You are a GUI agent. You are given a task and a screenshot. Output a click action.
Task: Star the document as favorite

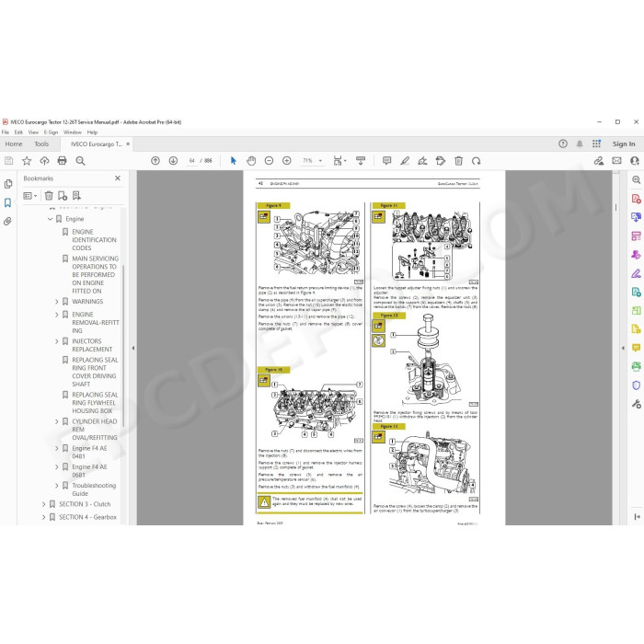[27, 161]
